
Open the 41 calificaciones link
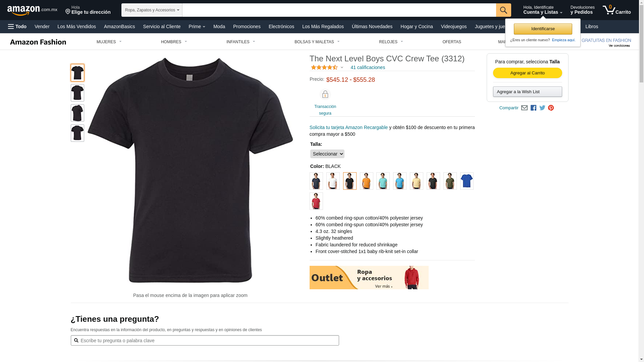[368, 67]
